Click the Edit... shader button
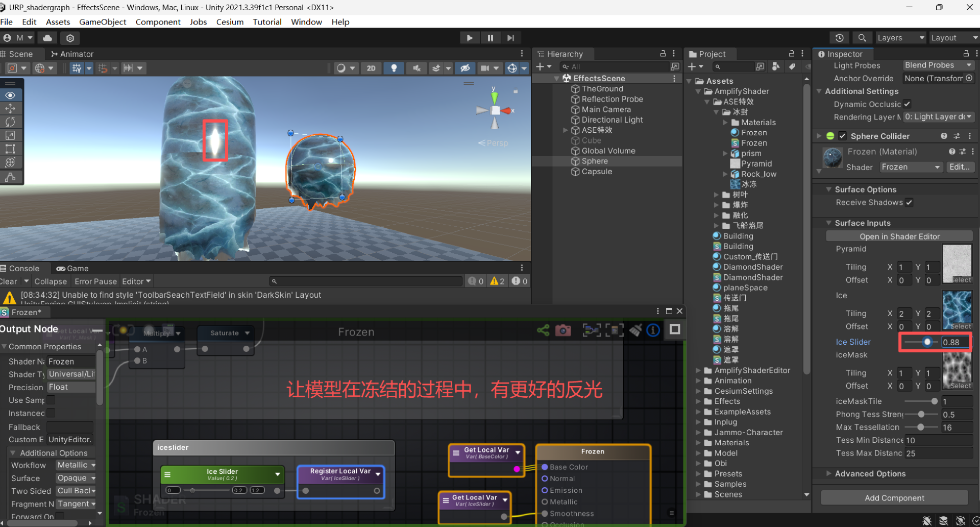The image size is (980, 527). click(x=960, y=167)
